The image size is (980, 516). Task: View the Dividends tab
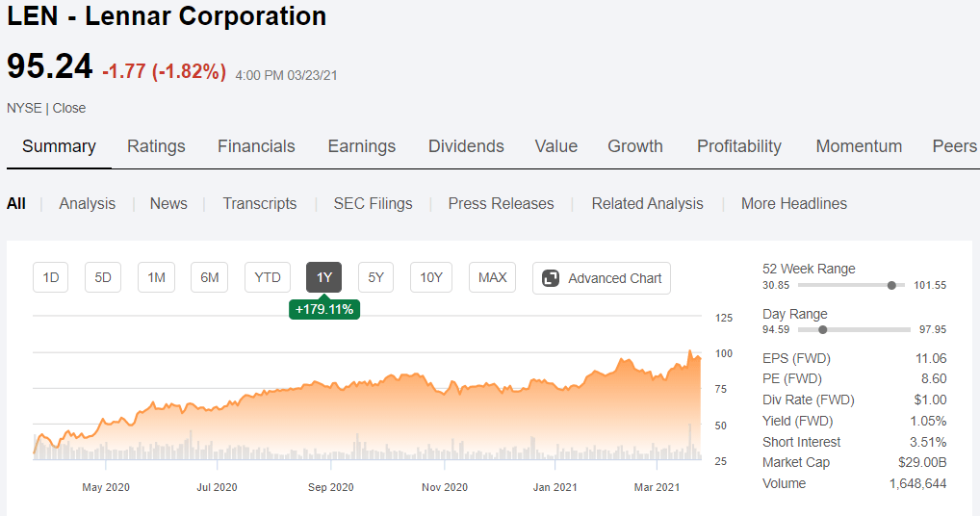[x=466, y=146]
